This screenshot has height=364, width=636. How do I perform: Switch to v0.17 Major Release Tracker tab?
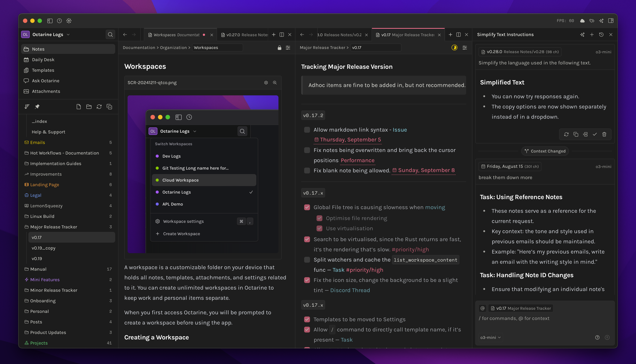pos(408,35)
